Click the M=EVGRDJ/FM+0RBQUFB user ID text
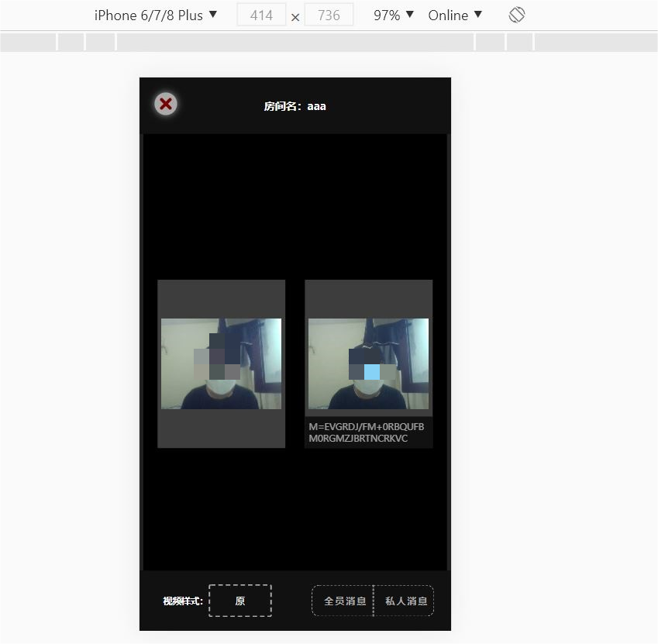 367,432
